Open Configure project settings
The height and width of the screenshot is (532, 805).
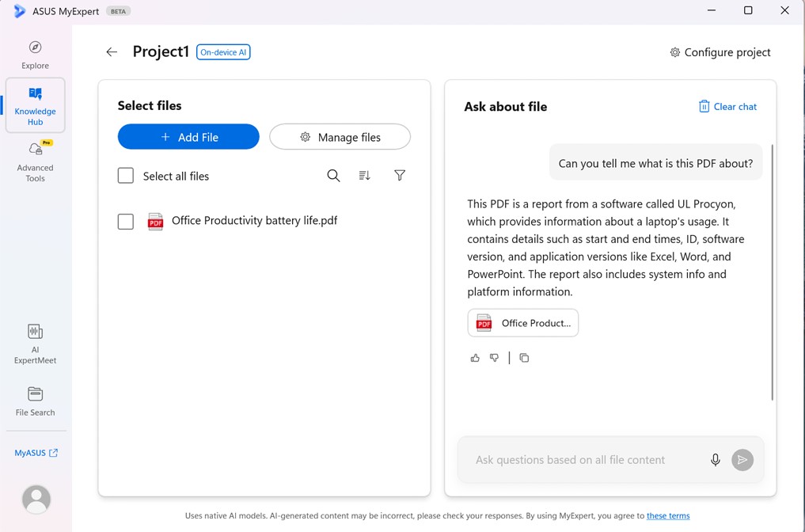pos(720,52)
